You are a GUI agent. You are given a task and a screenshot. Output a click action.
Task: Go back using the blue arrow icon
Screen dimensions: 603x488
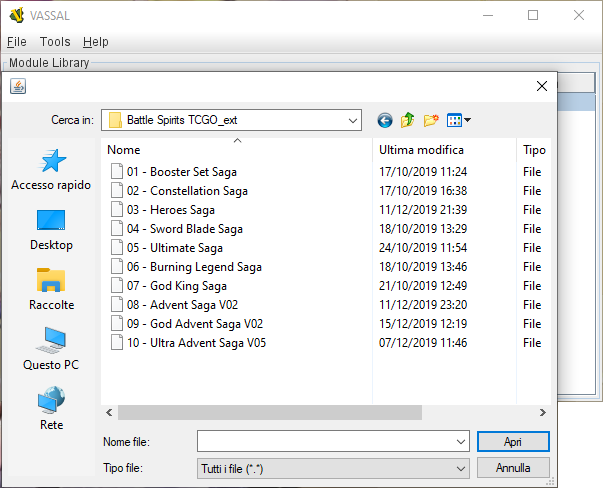385,120
